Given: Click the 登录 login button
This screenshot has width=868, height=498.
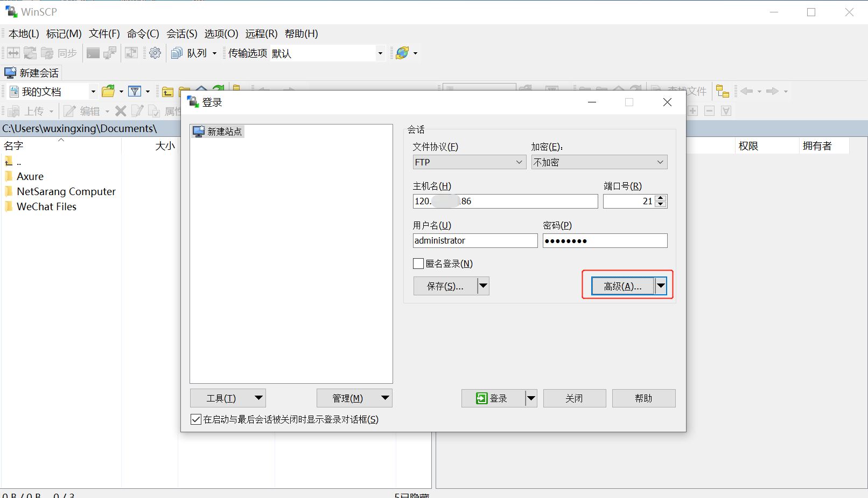Looking at the screenshot, I should coord(493,398).
